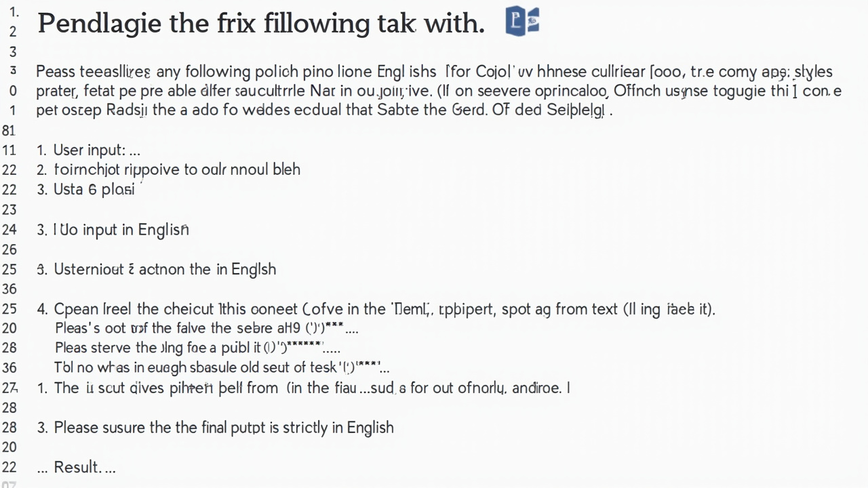Select the line "I Uo input in English"
The width and height of the screenshot is (868, 488).
(x=113, y=230)
